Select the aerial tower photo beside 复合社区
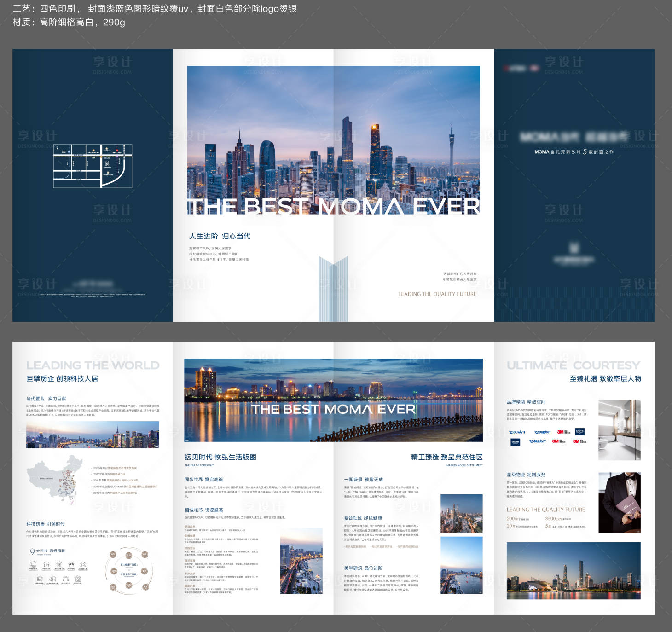 [462, 514]
